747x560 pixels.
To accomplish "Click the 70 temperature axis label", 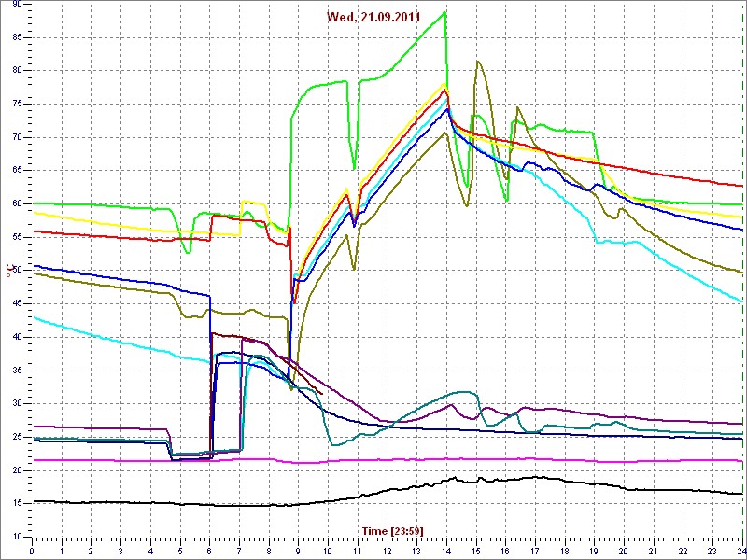I will coord(17,137).
